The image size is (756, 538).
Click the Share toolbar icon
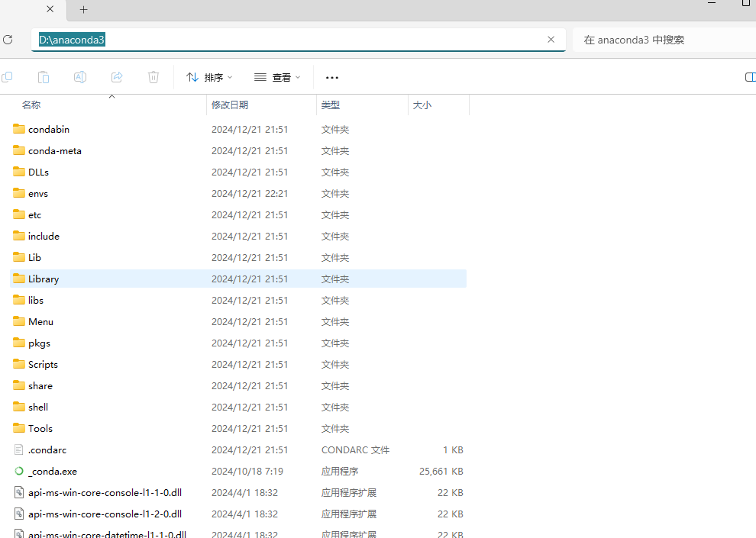[117, 77]
